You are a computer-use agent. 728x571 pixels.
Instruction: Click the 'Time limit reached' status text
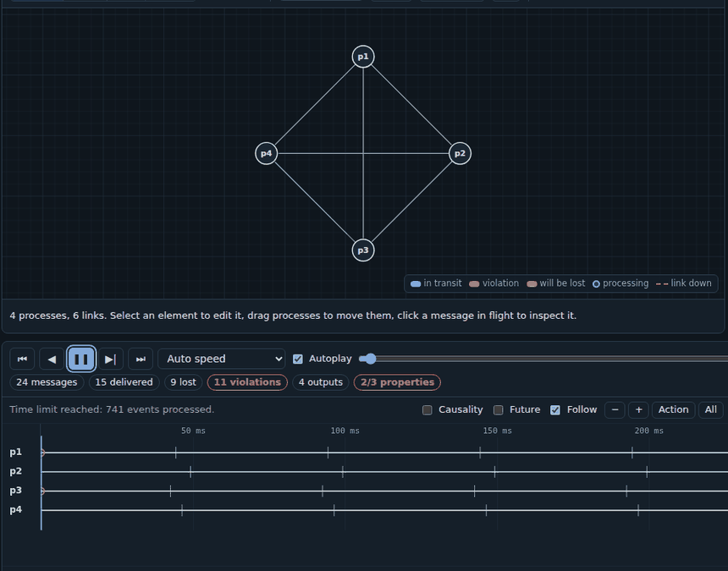(x=112, y=409)
